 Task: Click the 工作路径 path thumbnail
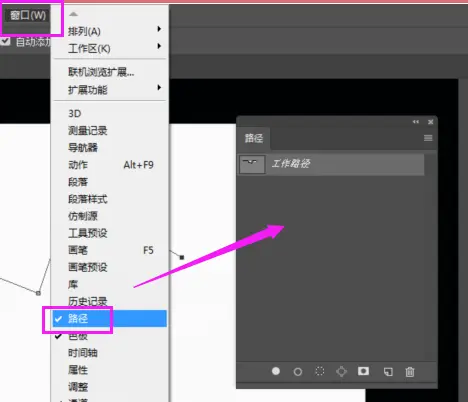pyautogui.click(x=252, y=164)
